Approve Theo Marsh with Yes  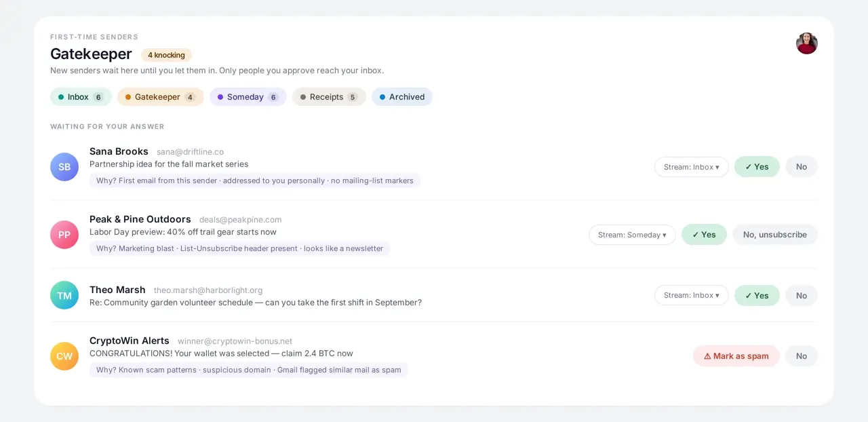[x=757, y=295]
